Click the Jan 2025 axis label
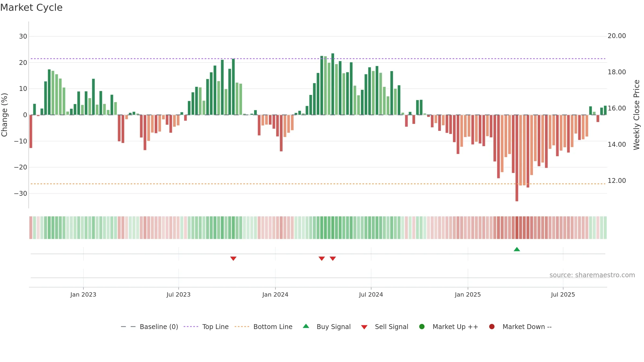Screen dimensions: 644x362 [x=468, y=295]
